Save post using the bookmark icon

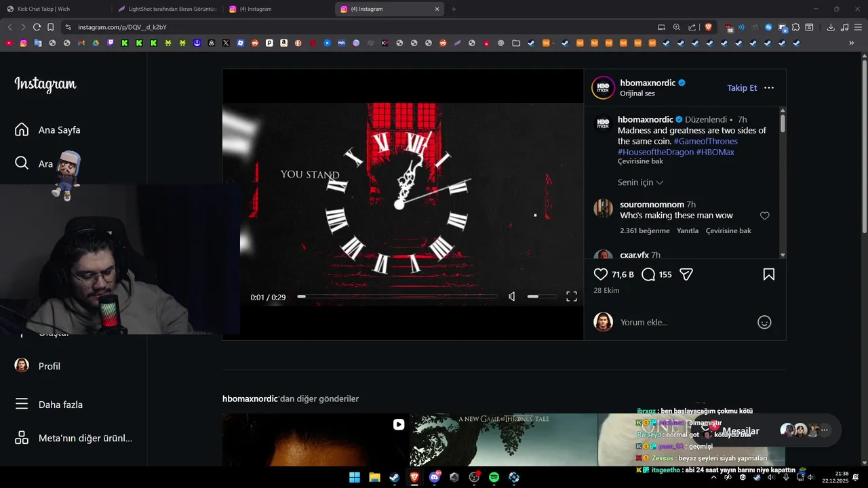click(769, 274)
